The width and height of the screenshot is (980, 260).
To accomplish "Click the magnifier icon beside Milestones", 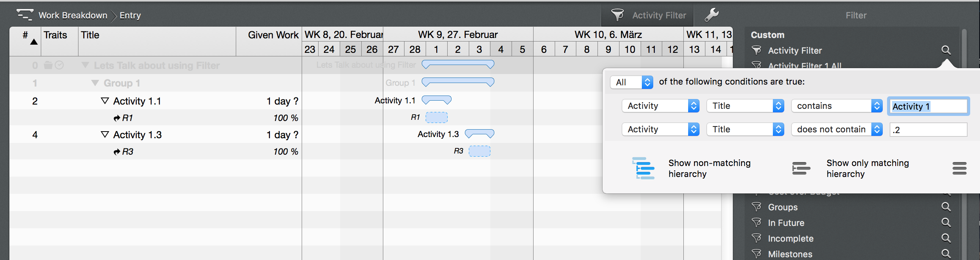I will click(947, 254).
